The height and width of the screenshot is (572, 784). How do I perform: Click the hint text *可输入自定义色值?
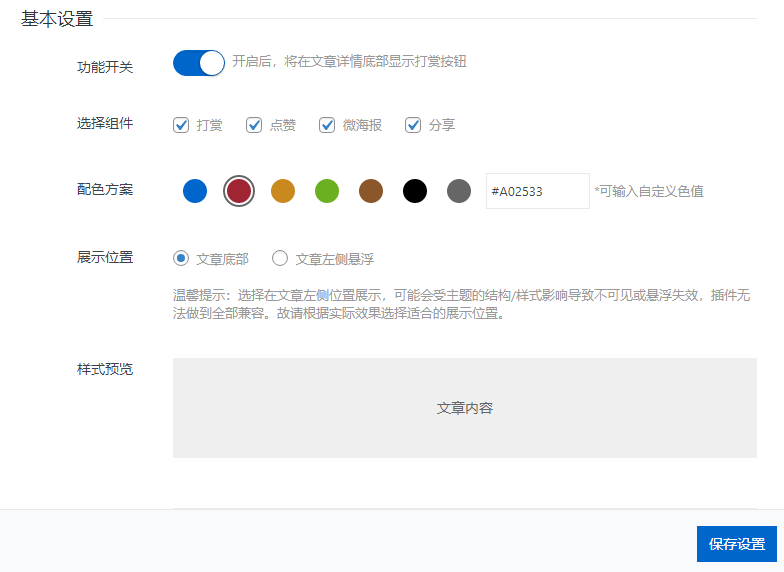click(649, 191)
